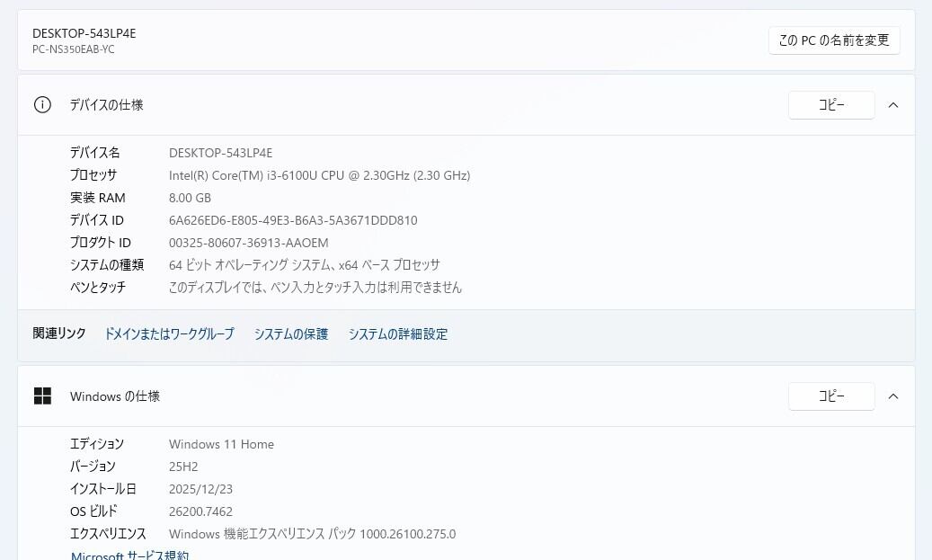Viewport: 932px width, 560px height.
Task: Select OS build value 26200.7462
Action: tap(201, 511)
